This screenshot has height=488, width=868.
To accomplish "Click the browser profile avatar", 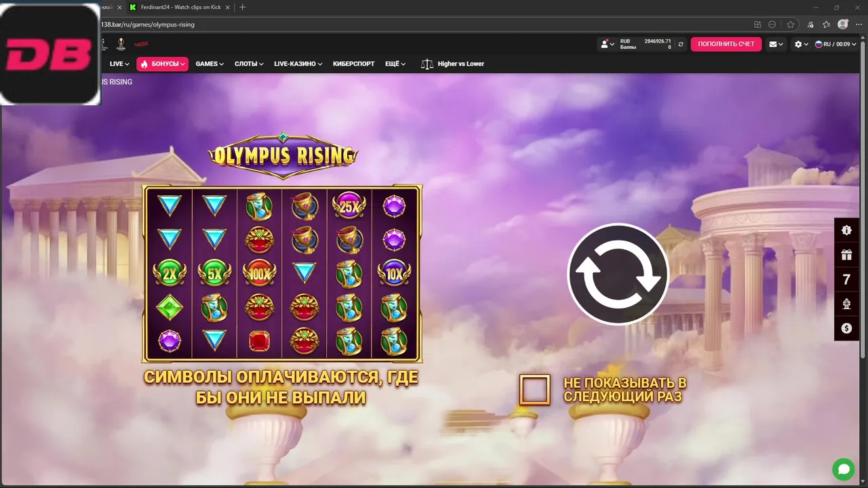I will pyautogui.click(x=843, y=24).
